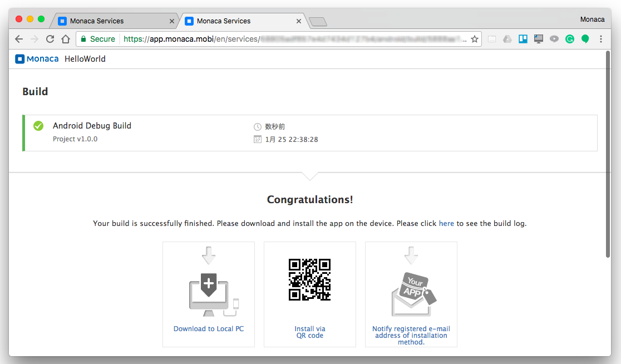
Task: Click the green Secure site info label
Action: tap(98, 39)
